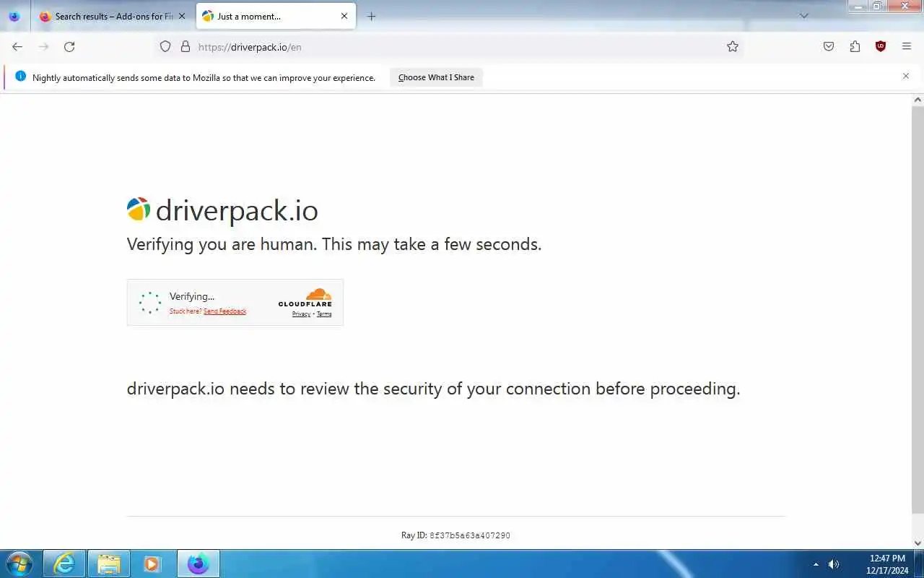The image size is (924, 578).
Task: Click Send Feedback link
Action: point(225,311)
